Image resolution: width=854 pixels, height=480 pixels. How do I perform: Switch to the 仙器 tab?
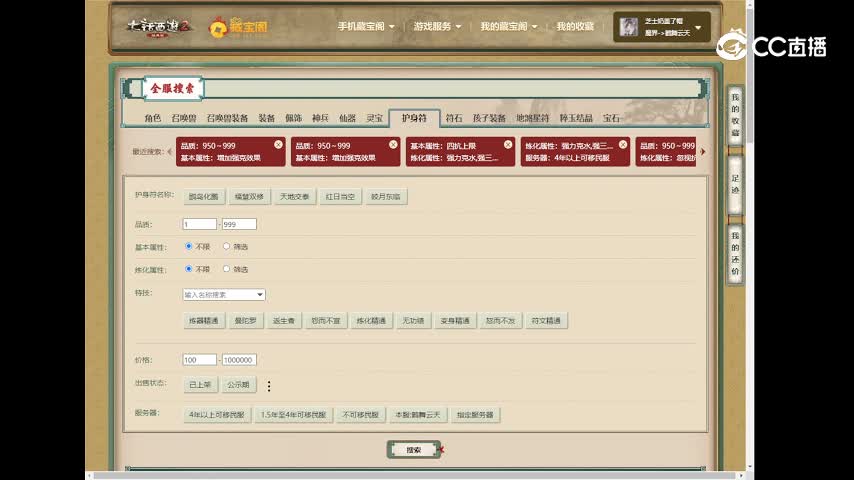point(347,118)
